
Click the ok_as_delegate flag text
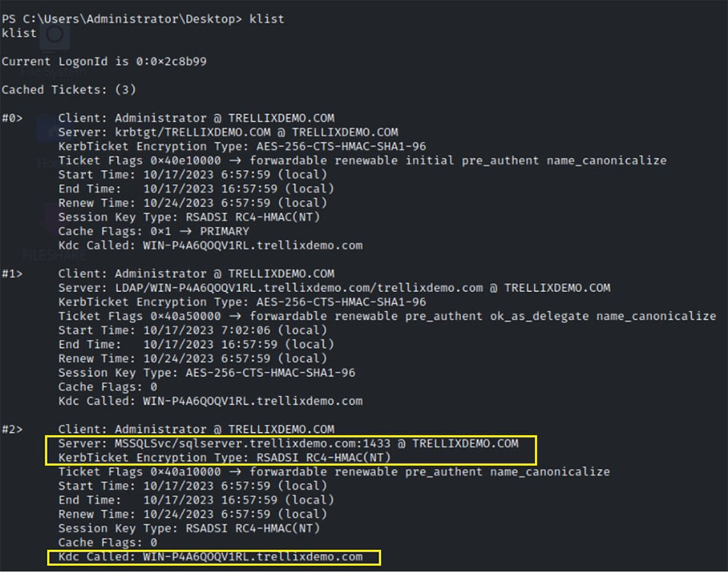click(539, 316)
